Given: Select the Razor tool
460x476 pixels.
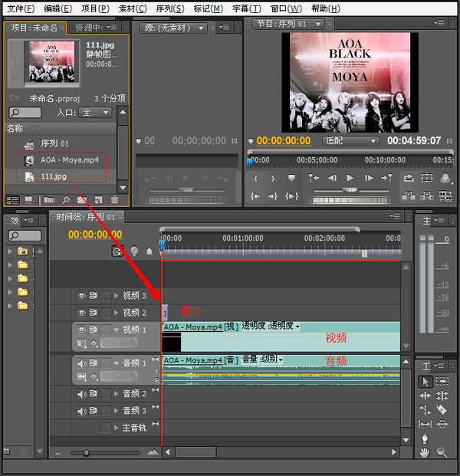Looking at the screenshot, I should coord(442,410).
